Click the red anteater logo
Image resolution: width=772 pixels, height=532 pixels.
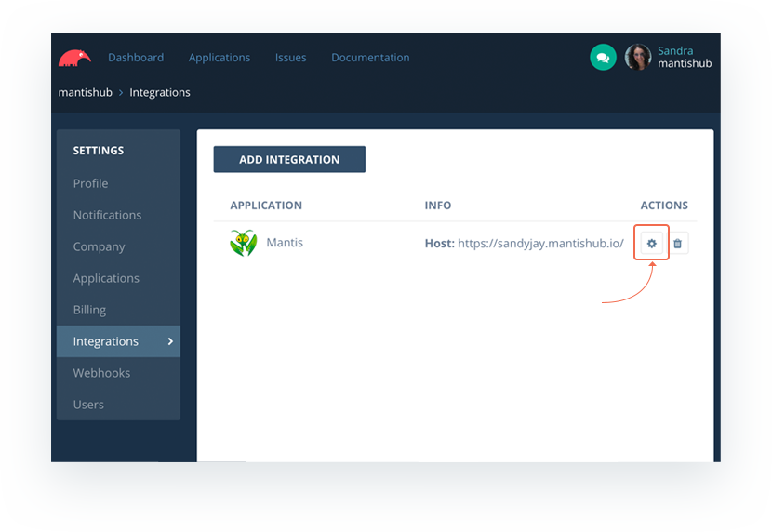(74, 58)
